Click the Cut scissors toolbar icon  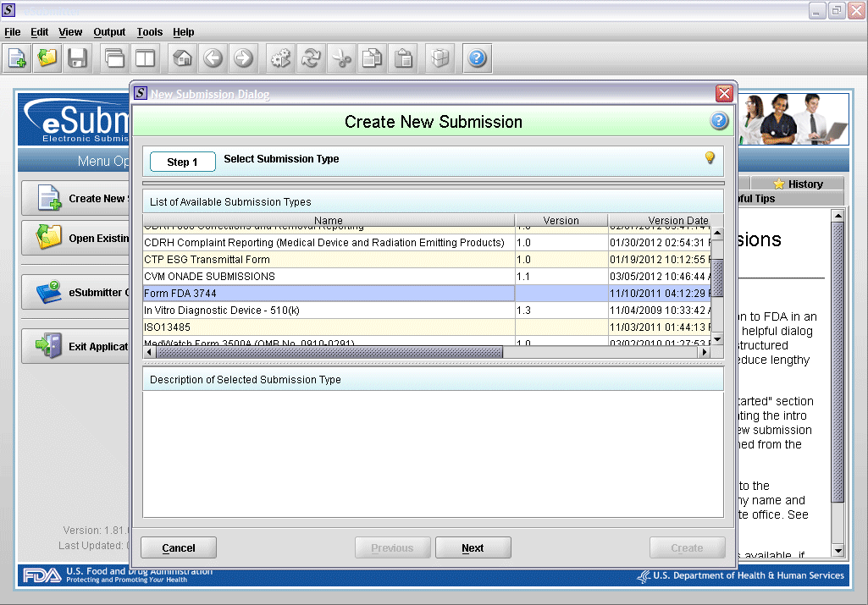(341, 58)
